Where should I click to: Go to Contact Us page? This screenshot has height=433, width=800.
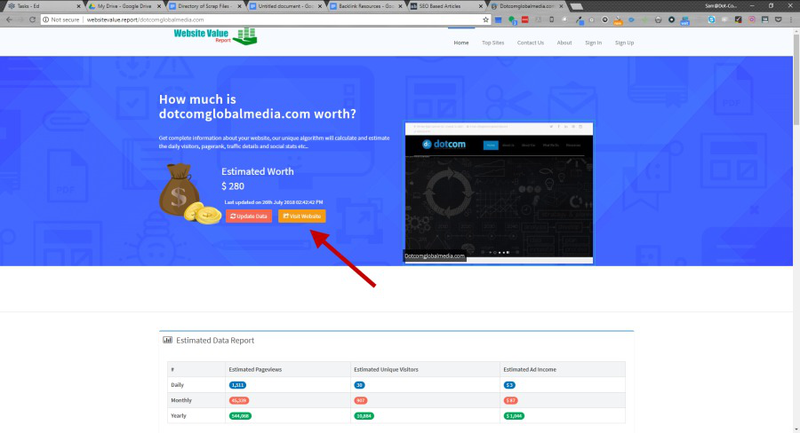pos(530,43)
